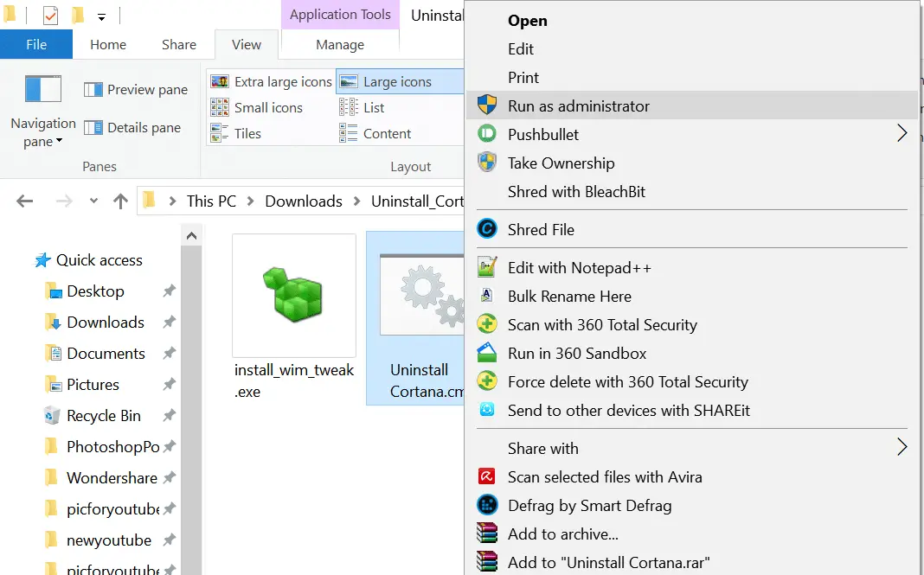
Task: Unpin newyoutube using its pin icon
Action: (x=169, y=540)
